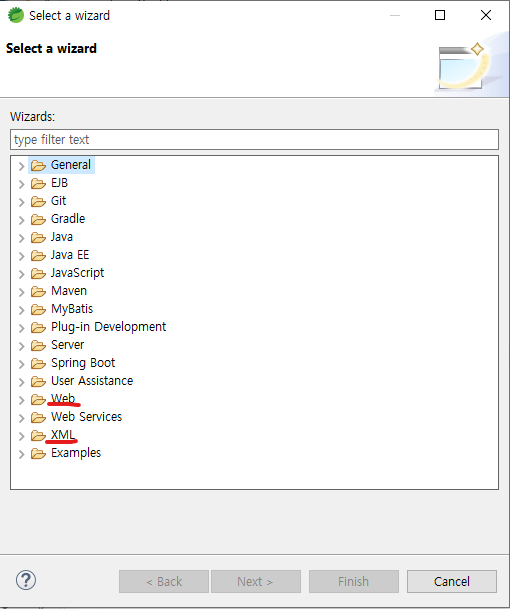Select the Git label
Viewport: 510px width, 609px height.
59,201
